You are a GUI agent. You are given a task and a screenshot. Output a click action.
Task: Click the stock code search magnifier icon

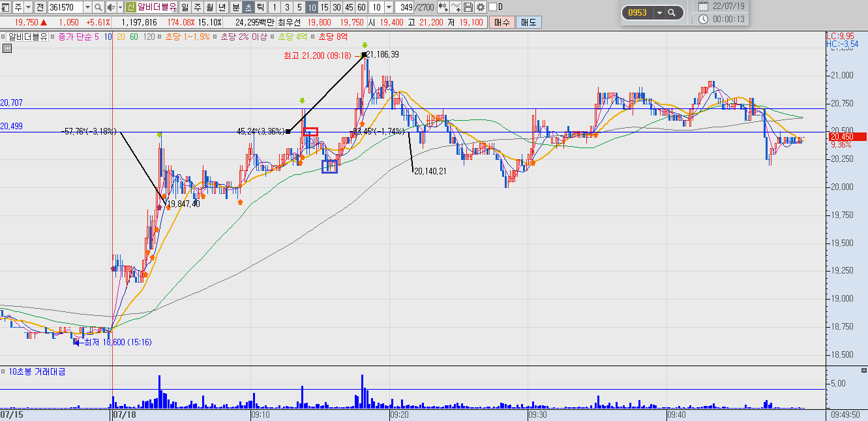pyautogui.click(x=98, y=7)
